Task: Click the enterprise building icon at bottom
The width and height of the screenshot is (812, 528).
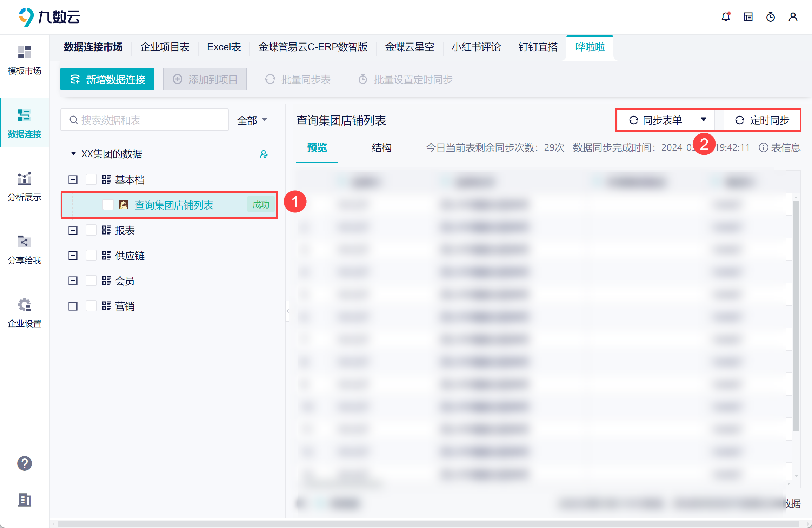Action: click(x=25, y=500)
